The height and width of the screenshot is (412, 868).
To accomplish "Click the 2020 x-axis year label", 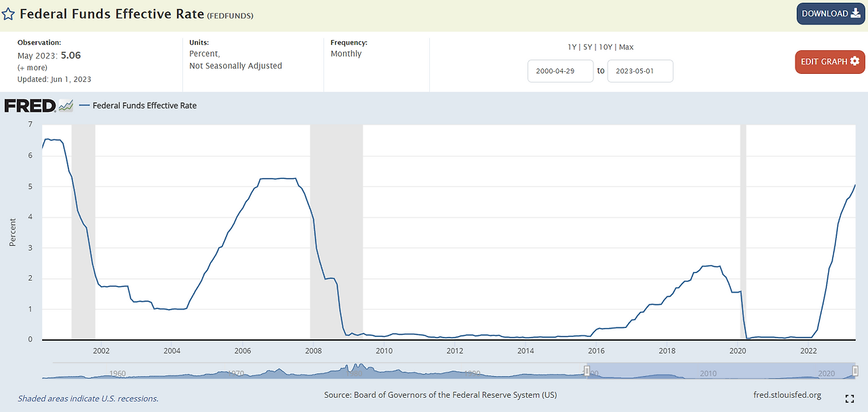I will click(738, 350).
